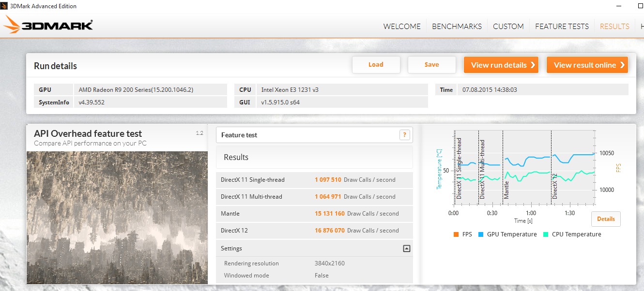This screenshot has height=291, width=644.
Task: Click the DirectX 11 Single-thread chart label
Action: pos(459,168)
